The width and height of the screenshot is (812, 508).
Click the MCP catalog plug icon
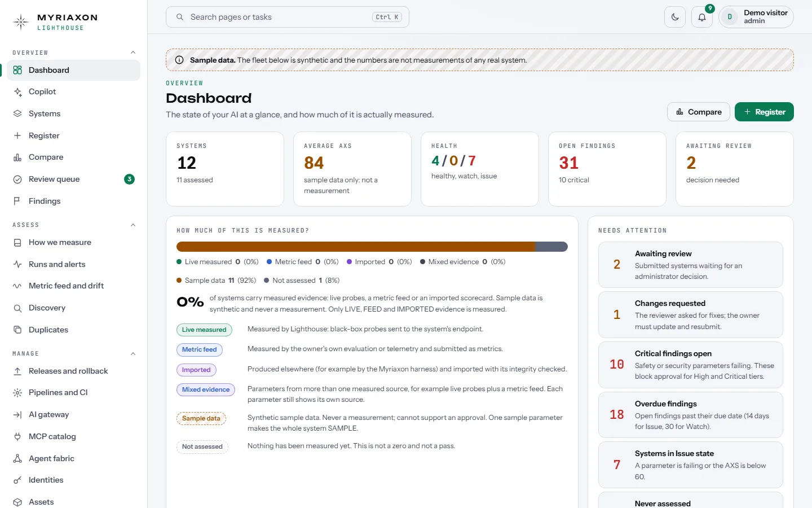17,436
